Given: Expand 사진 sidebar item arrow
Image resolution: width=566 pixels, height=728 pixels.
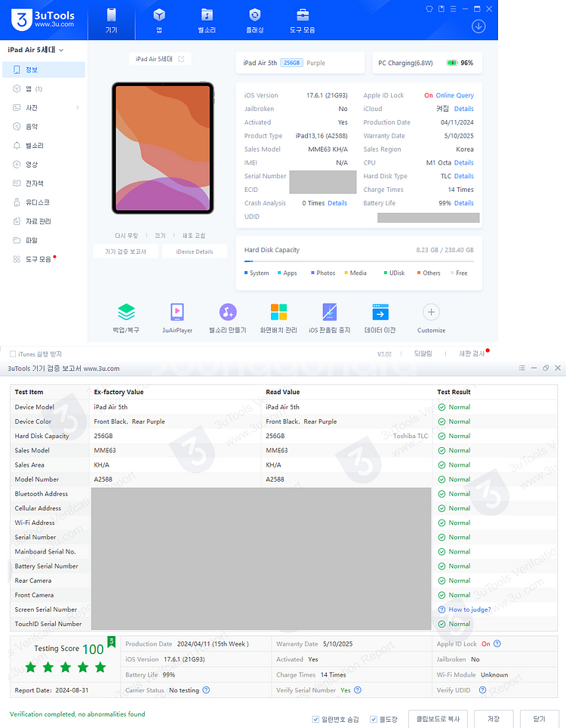Looking at the screenshot, I should tap(78, 108).
